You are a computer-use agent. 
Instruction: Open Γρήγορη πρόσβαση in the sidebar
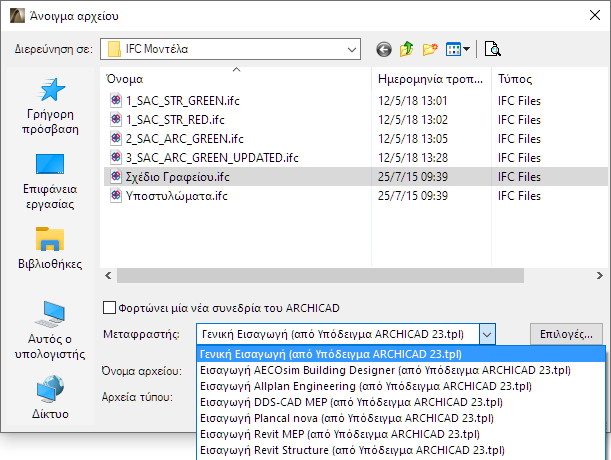[x=50, y=106]
